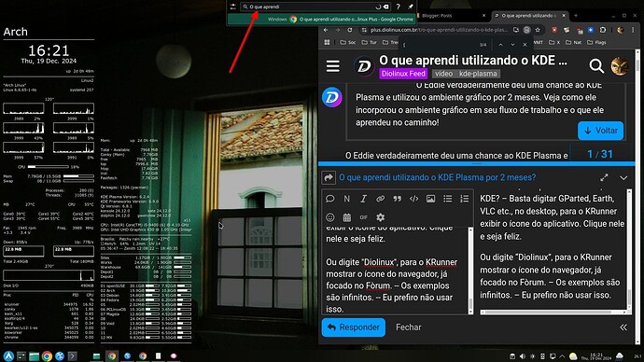Open the 1 / 31 post progress indicator
This screenshot has width=644, height=362.
click(x=600, y=154)
